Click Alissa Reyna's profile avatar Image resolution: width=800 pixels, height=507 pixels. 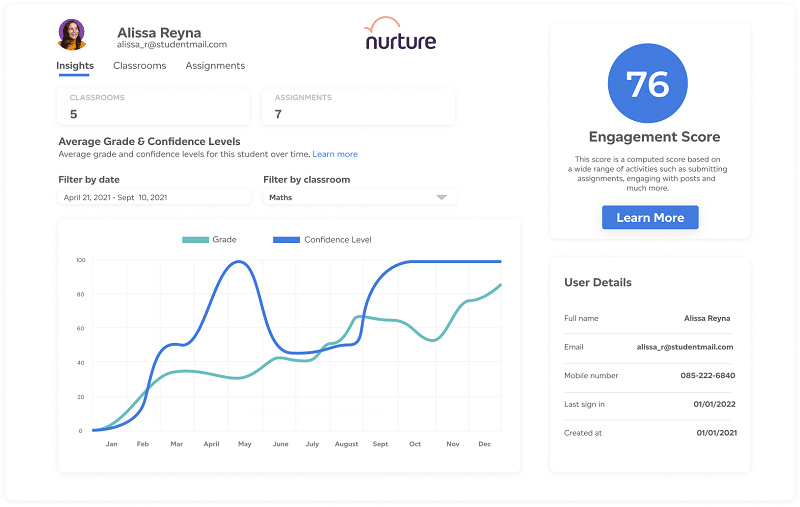click(72, 35)
